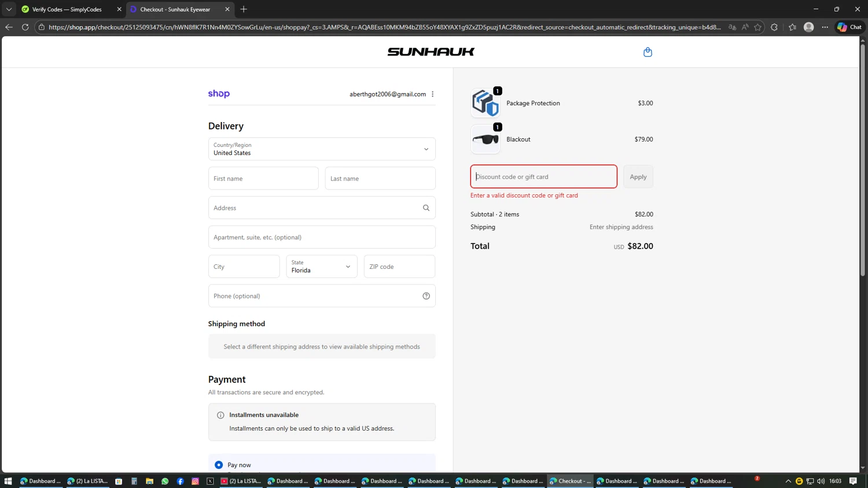The image size is (868, 488).
Task: Close the Verify Codes — SimplyCodes tab
Action: 119,9
